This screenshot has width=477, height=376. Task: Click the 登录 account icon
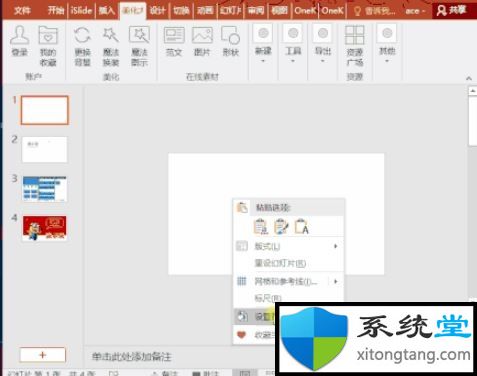pyautogui.click(x=20, y=35)
